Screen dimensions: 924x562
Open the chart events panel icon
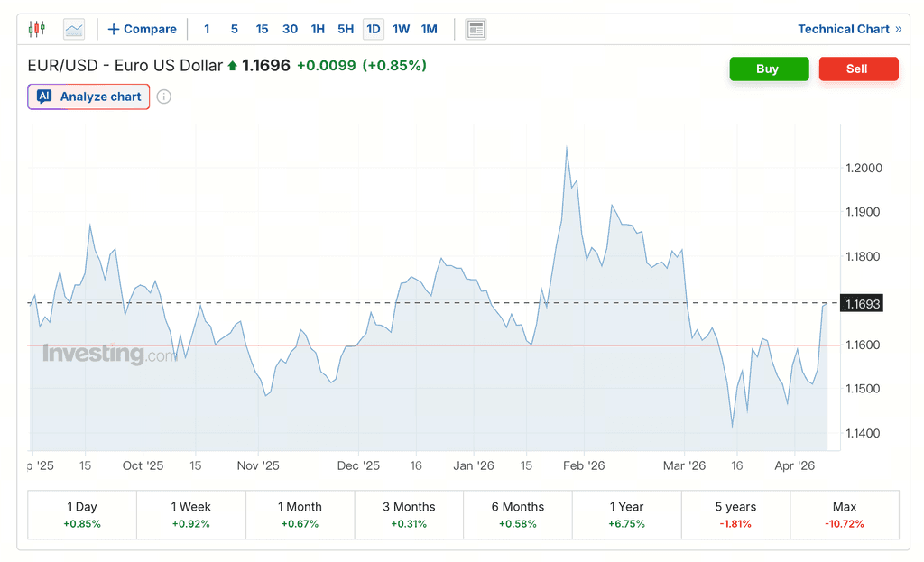click(476, 28)
